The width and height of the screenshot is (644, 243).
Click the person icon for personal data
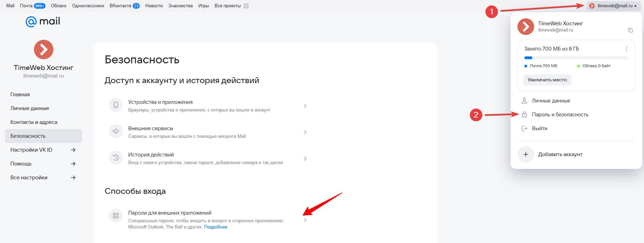[524, 101]
